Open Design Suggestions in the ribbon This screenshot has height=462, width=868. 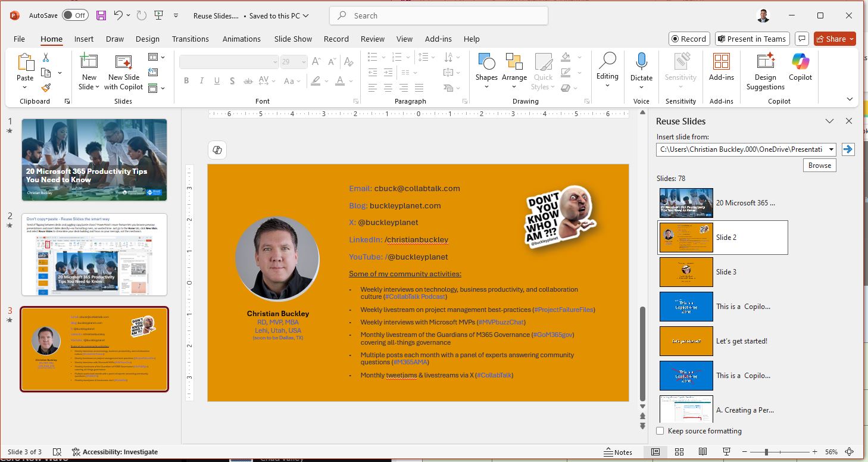click(x=765, y=62)
